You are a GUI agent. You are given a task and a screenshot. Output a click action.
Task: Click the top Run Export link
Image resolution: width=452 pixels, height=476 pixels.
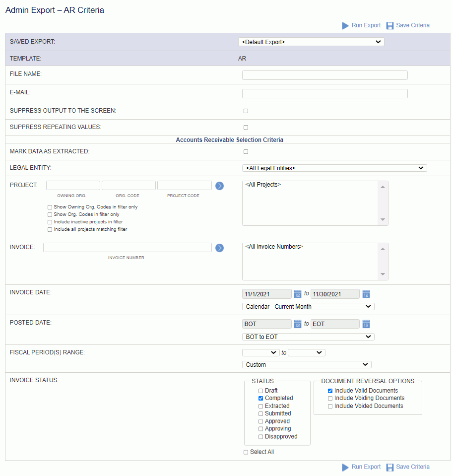click(366, 25)
